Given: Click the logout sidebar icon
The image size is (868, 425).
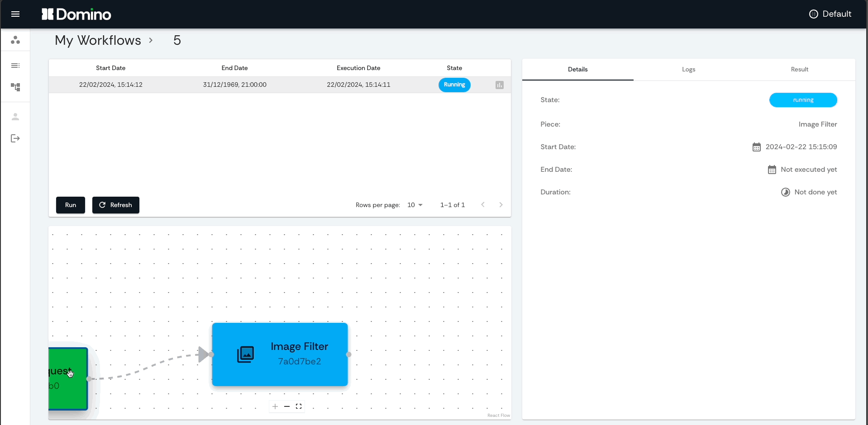Looking at the screenshot, I should coord(15,138).
